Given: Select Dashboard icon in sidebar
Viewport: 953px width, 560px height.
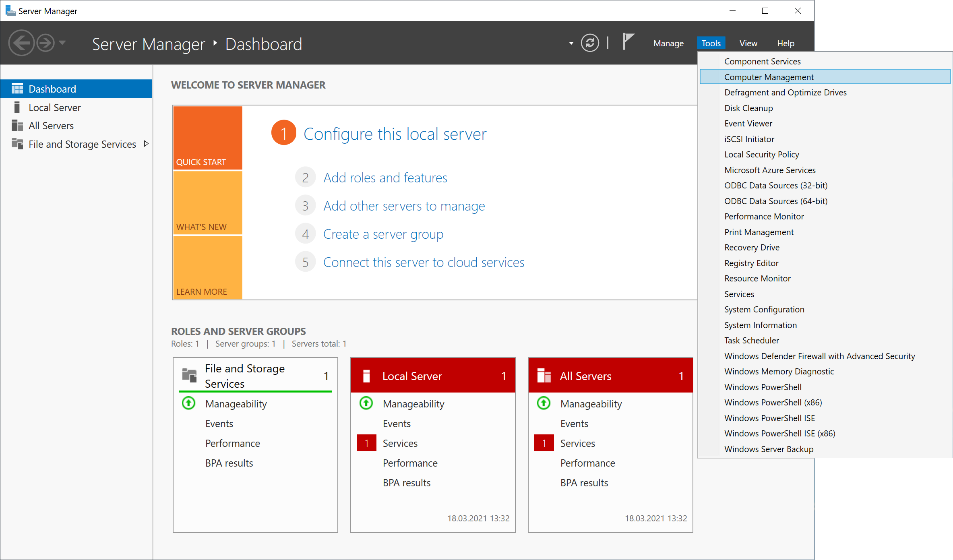Looking at the screenshot, I should [17, 89].
